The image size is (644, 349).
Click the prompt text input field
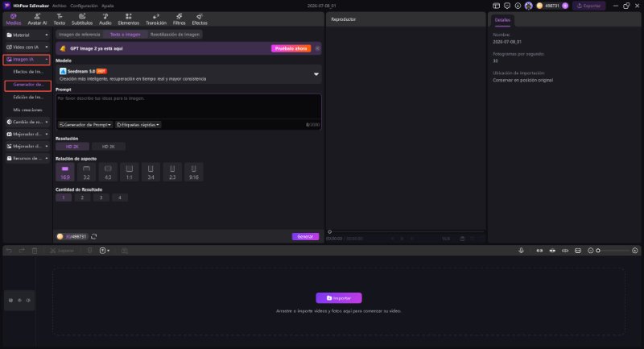pos(188,107)
